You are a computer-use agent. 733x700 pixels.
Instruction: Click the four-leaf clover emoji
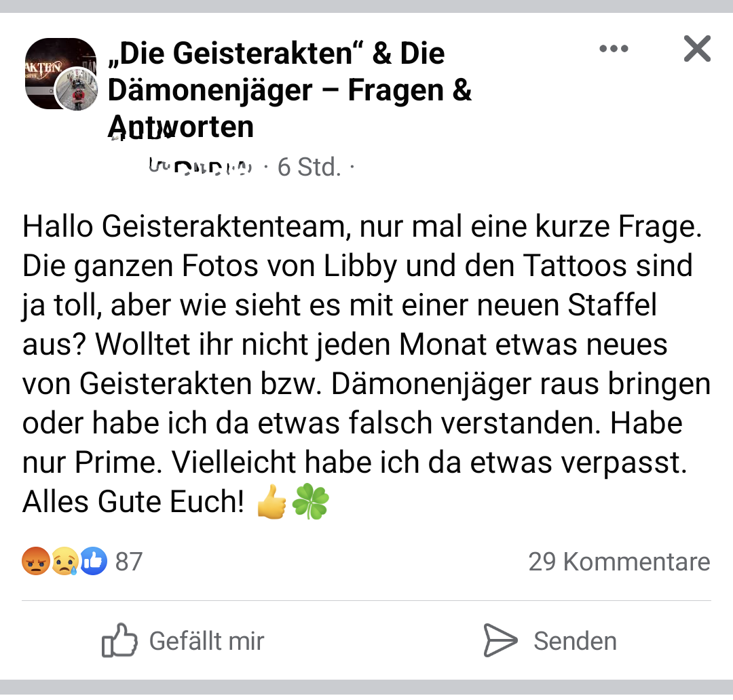click(x=310, y=503)
